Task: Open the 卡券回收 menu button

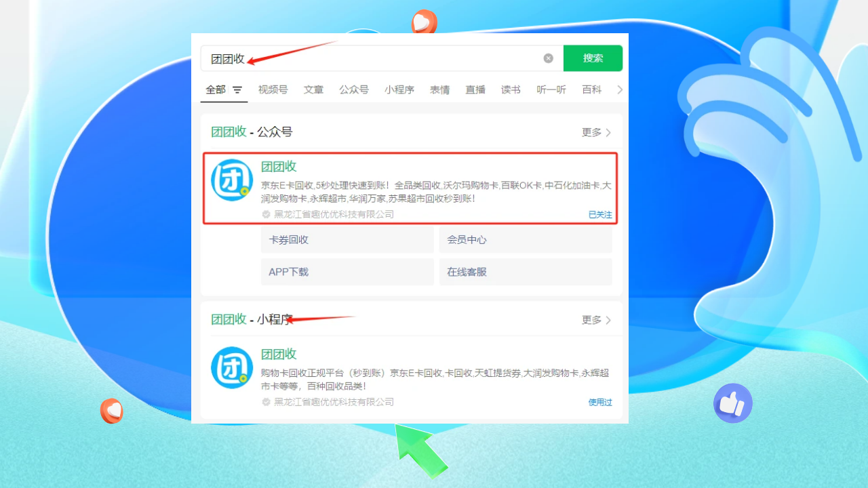Action: 347,240
